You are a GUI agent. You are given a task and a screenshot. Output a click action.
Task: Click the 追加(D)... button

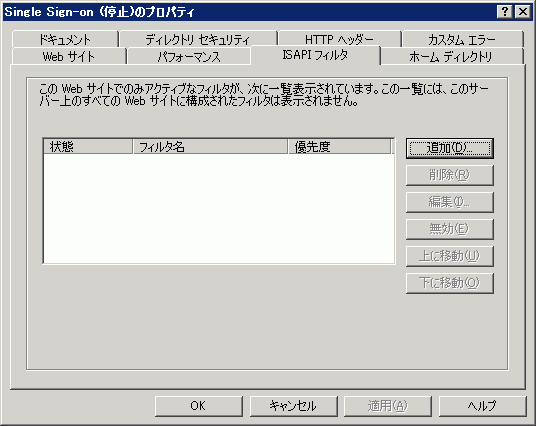click(450, 148)
